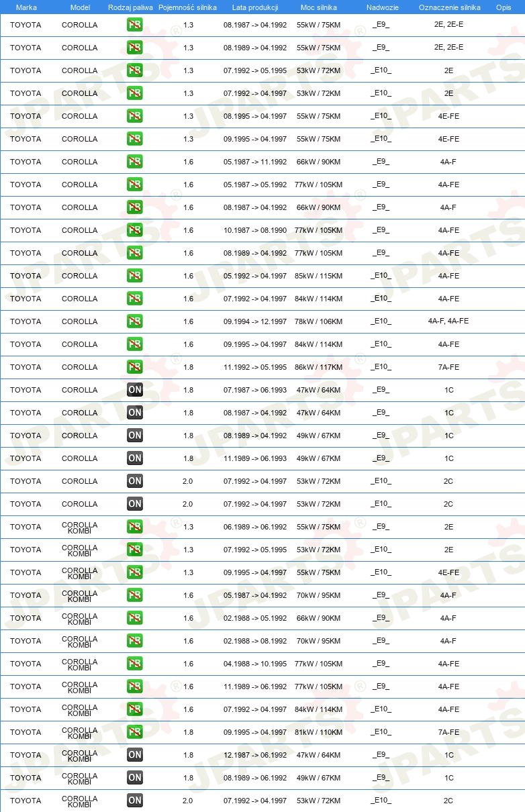
Task: Click '7A-FE' in the Corolla Kombi 1.8 row
Action: [448, 732]
